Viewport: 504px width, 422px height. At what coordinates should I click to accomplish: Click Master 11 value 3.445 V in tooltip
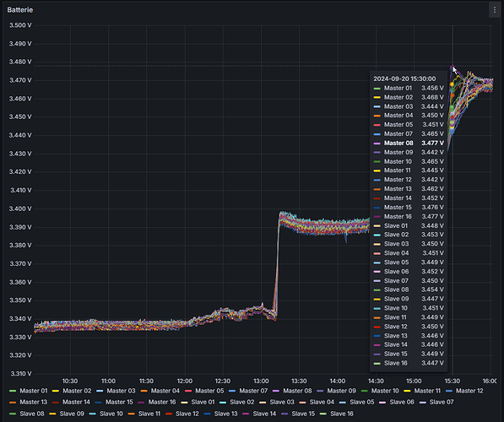(432, 170)
